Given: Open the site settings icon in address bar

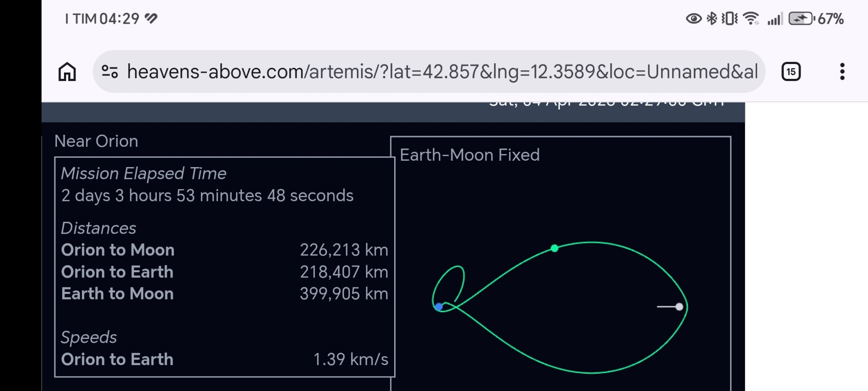Looking at the screenshot, I should point(110,71).
